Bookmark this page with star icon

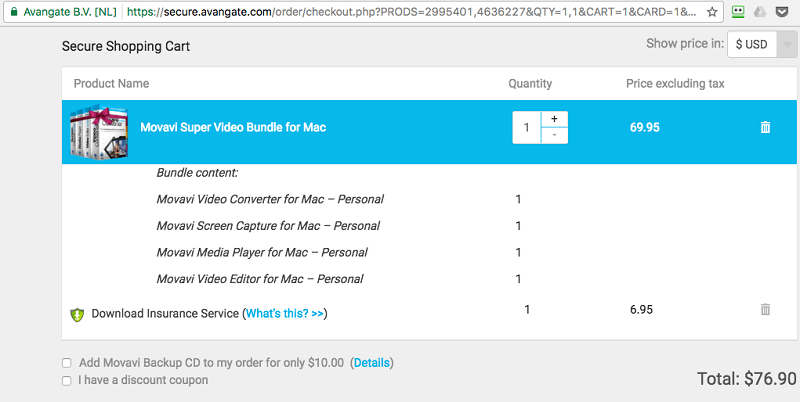[x=712, y=12]
